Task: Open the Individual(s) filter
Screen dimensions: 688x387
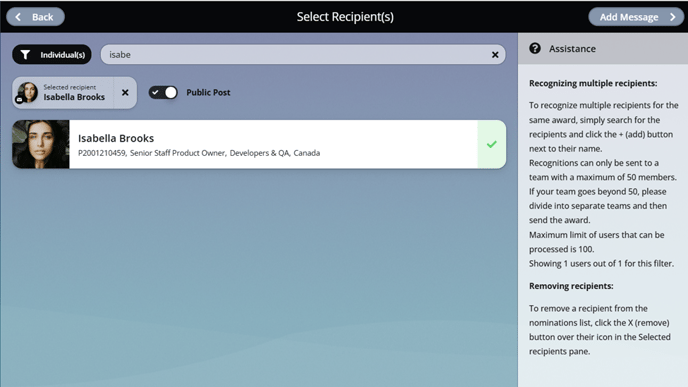Action: point(52,54)
